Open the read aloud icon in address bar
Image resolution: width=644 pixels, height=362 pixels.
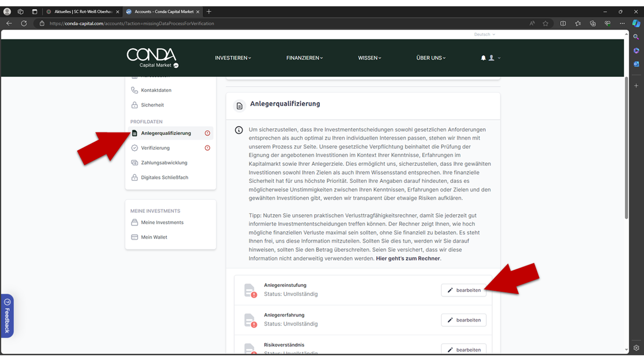(x=532, y=24)
